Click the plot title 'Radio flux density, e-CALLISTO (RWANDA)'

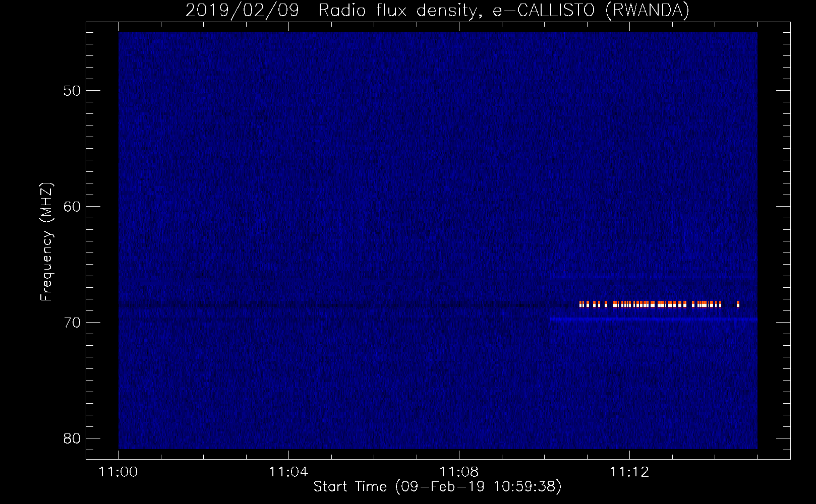click(x=504, y=10)
